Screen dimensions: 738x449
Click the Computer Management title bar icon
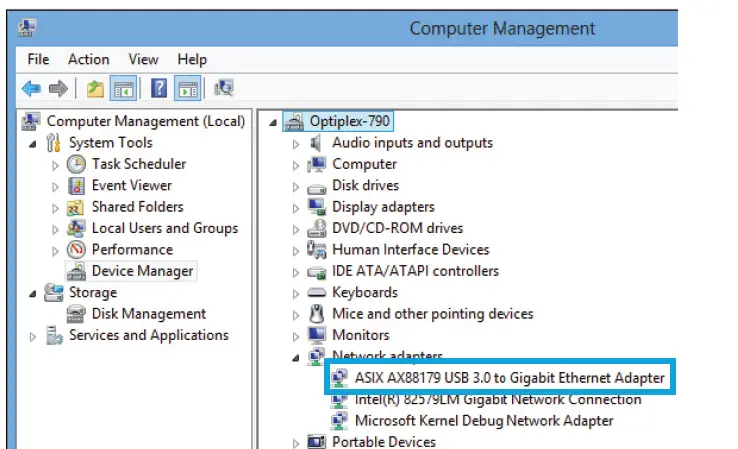point(27,28)
